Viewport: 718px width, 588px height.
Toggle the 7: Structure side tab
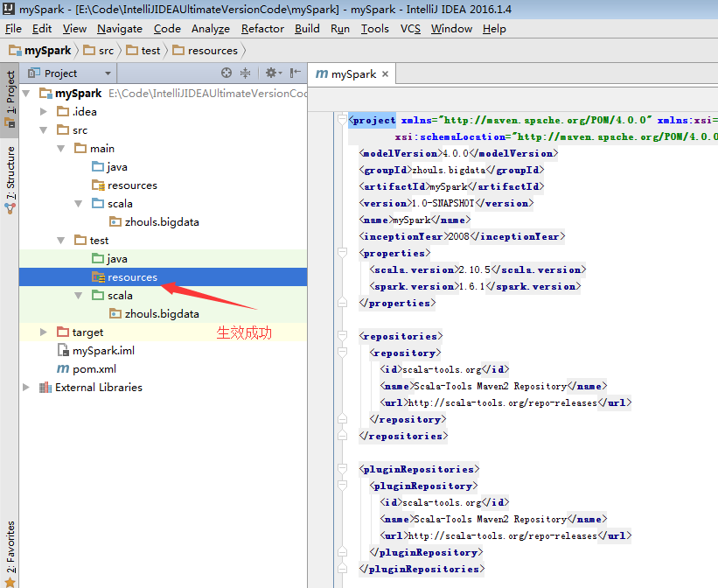10,180
